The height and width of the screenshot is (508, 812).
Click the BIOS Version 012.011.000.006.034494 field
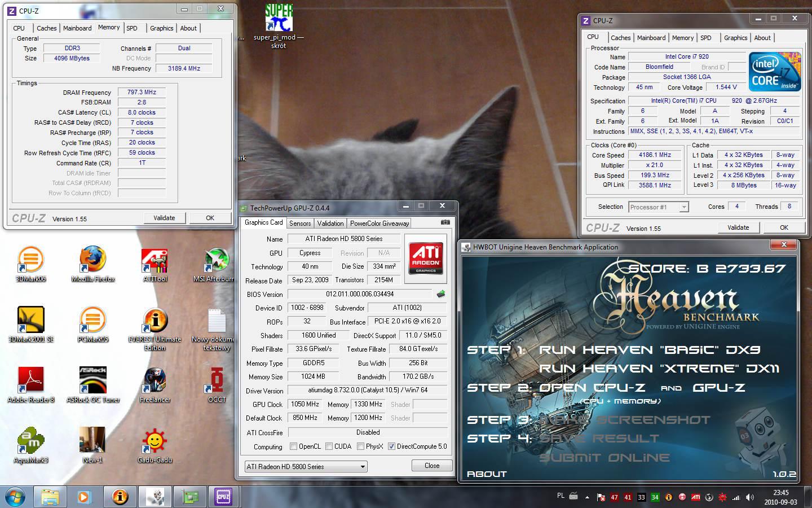click(360, 294)
